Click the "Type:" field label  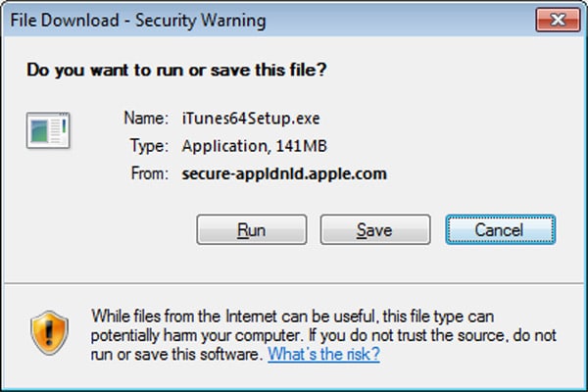pyautogui.click(x=148, y=146)
